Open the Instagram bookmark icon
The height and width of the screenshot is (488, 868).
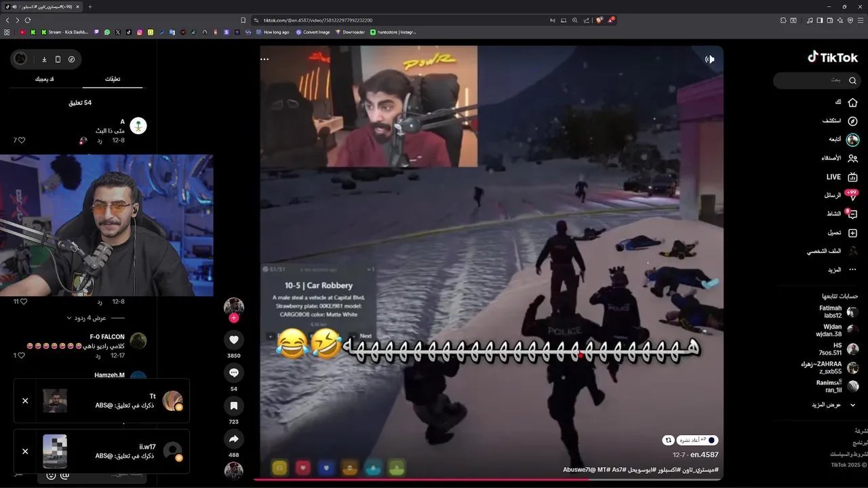(140, 32)
